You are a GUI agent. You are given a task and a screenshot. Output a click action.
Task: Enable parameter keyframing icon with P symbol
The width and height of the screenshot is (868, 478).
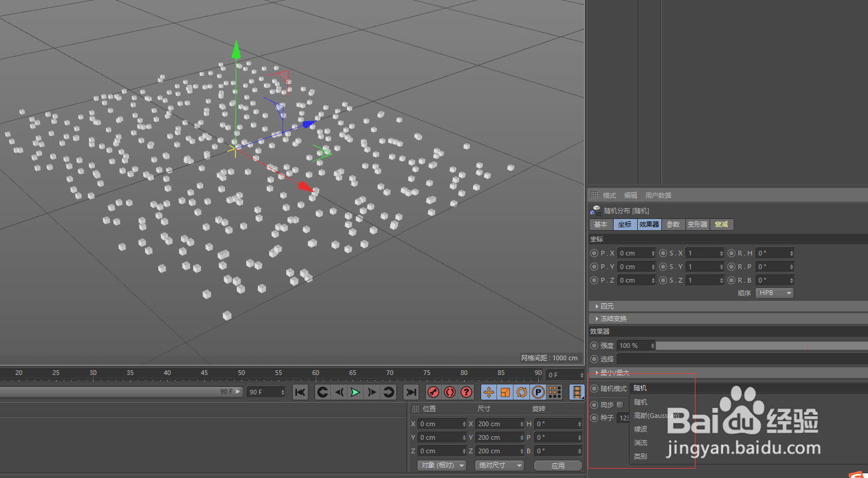(x=537, y=392)
